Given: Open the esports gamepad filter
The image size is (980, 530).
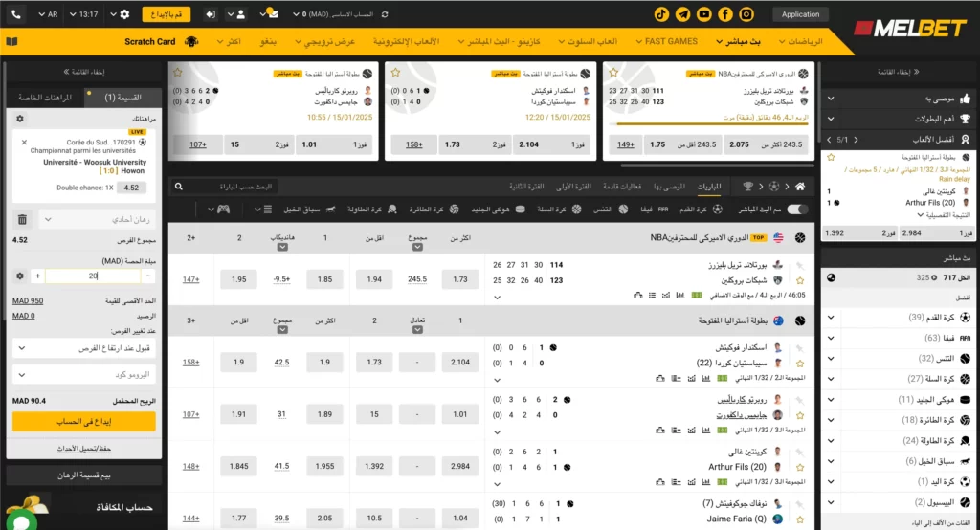Looking at the screenshot, I should (x=223, y=210).
